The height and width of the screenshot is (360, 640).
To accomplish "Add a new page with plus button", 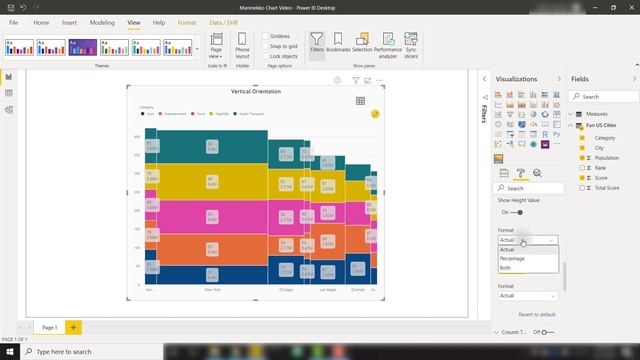I will (x=73, y=327).
